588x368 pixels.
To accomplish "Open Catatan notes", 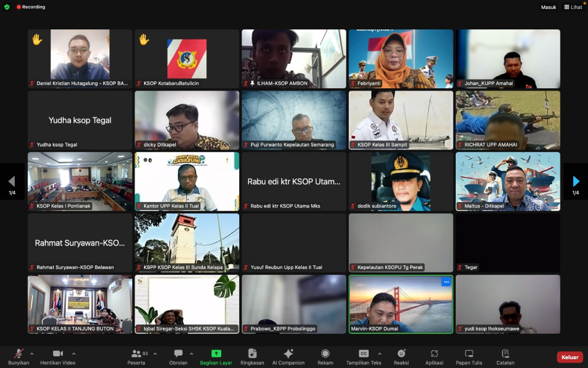I will 505,357.
